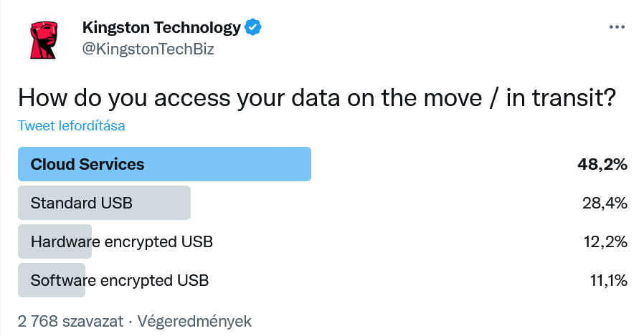Select the "Cloud Services" option label
Image resolution: width=644 pixels, height=336 pixels.
pyautogui.click(x=87, y=164)
